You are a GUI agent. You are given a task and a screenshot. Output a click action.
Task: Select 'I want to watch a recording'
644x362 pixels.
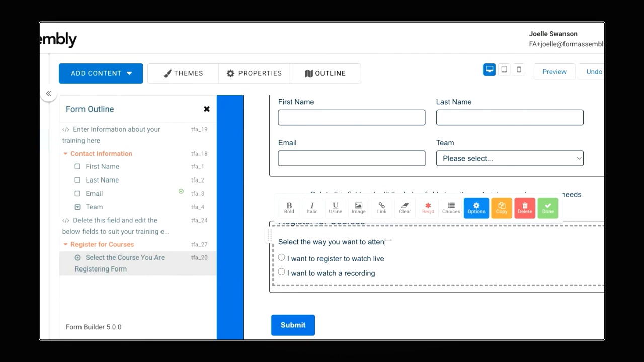tap(282, 271)
